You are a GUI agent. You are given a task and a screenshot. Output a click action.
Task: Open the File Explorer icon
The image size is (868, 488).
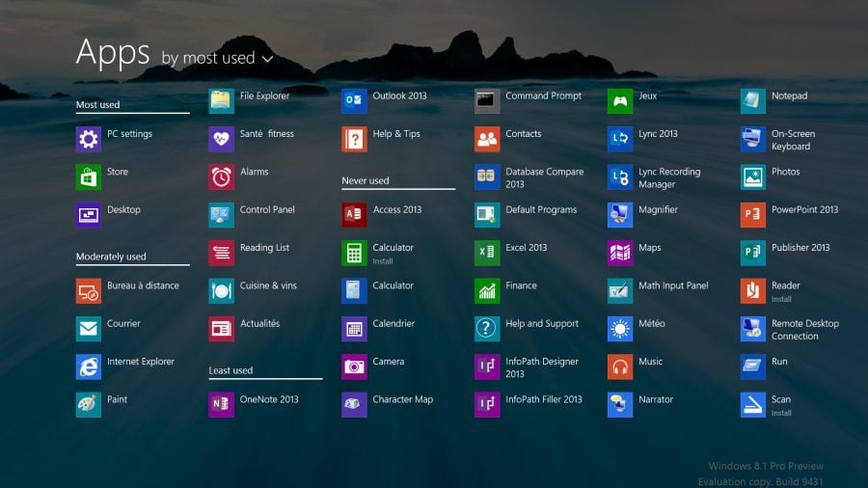point(222,100)
